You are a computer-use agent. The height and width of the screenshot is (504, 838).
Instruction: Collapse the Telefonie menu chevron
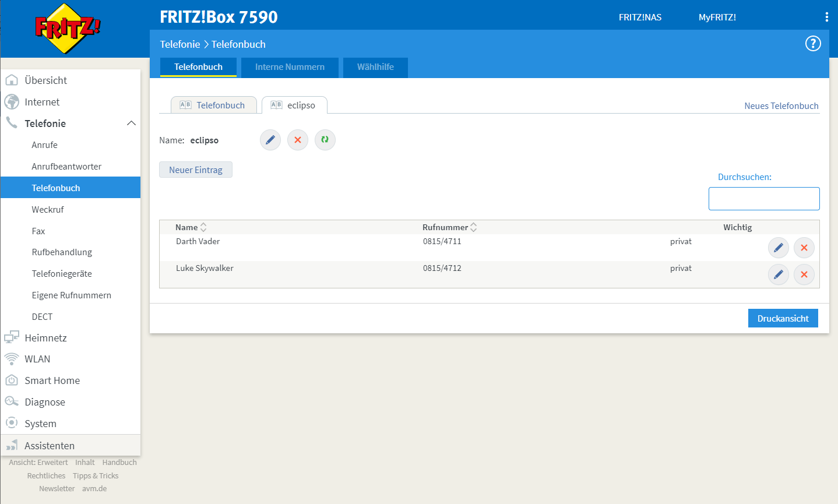point(131,123)
